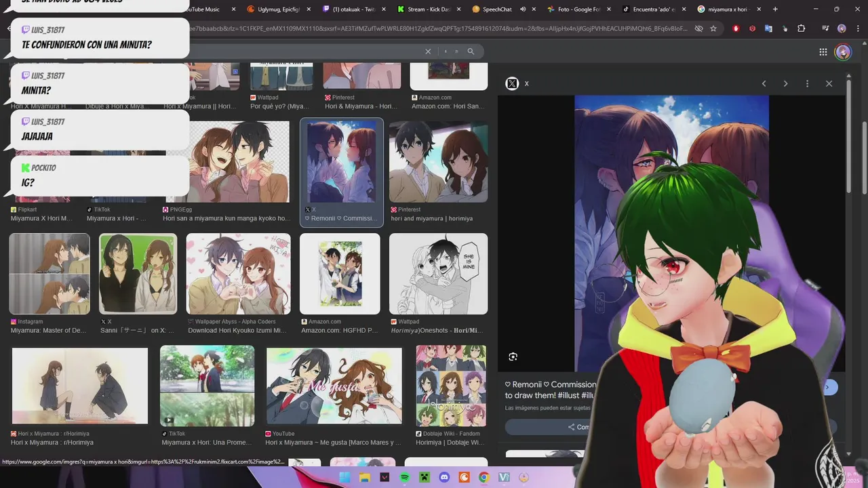Mute the SpeechChat tab audio

(523, 9)
